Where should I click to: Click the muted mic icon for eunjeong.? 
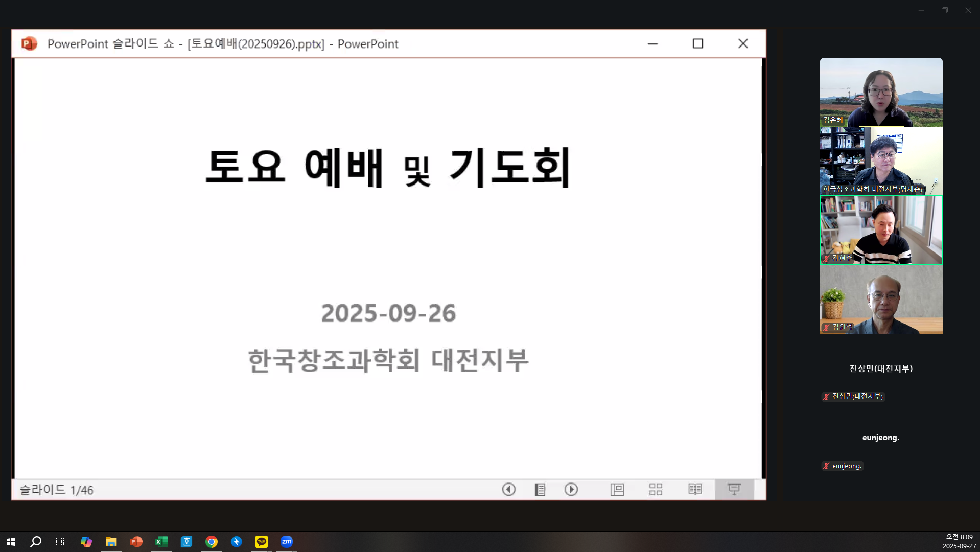coord(826,466)
